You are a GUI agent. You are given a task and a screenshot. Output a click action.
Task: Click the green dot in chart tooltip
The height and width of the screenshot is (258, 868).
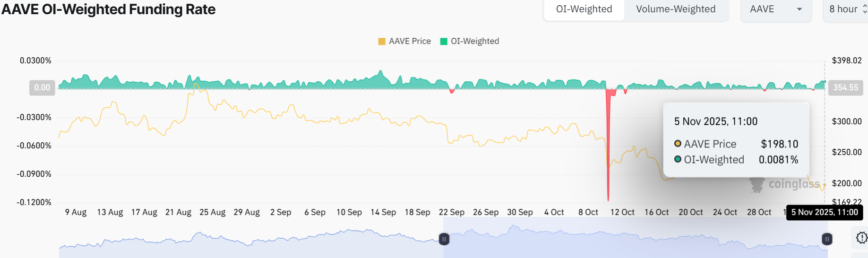(678, 159)
